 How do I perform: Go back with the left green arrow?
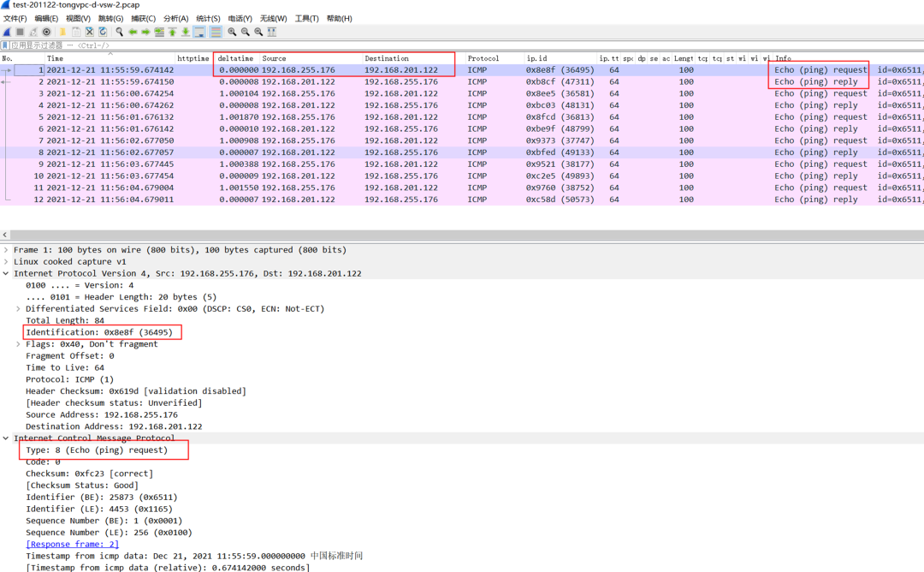(133, 32)
